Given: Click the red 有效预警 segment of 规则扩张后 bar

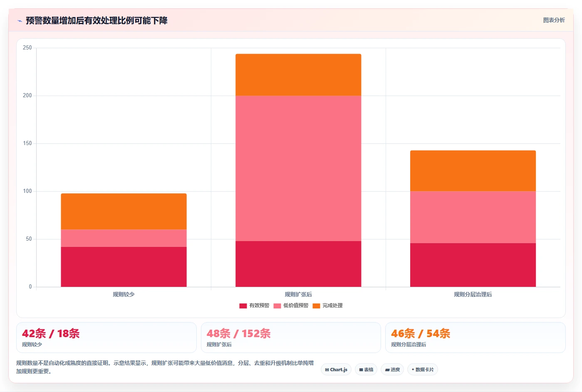Looking at the screenshot, I should [298, 264].
